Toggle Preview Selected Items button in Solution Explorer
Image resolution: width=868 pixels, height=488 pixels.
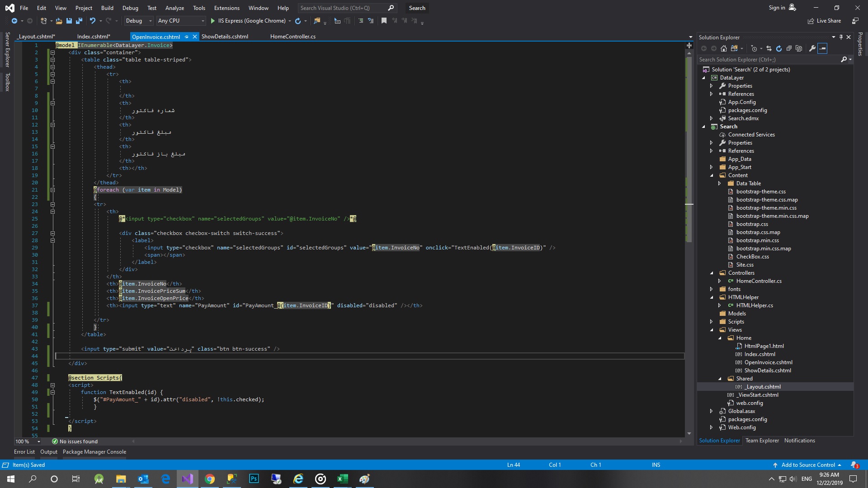(822, 48)
